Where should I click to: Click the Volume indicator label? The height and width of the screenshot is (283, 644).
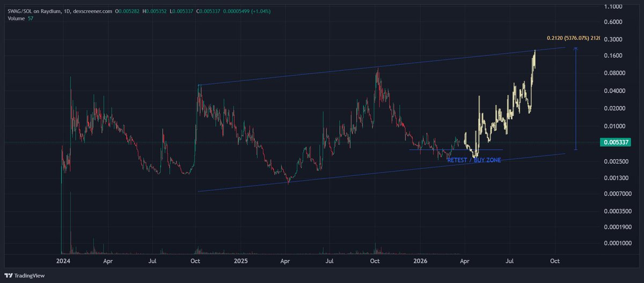click(16, 18)
